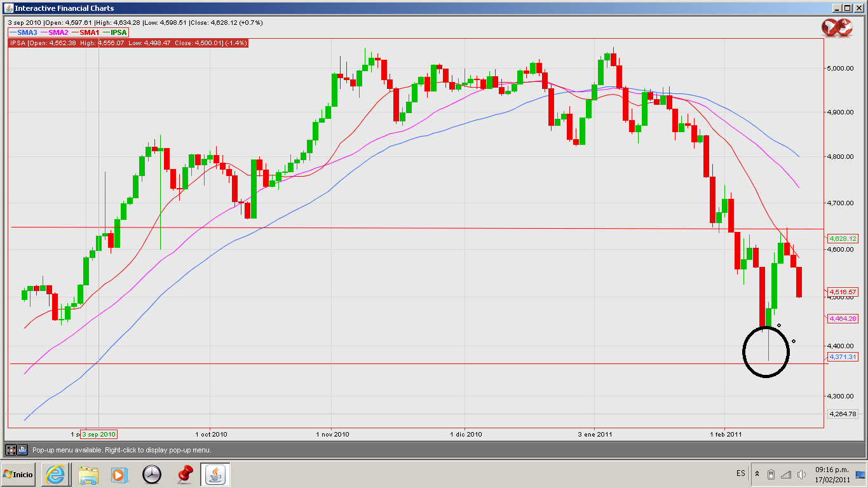Image resolution: width=868 pixels, height=488 pixels.
Task: Click the '1 nov 2010' axis label
Action: [x=332, y=435]
